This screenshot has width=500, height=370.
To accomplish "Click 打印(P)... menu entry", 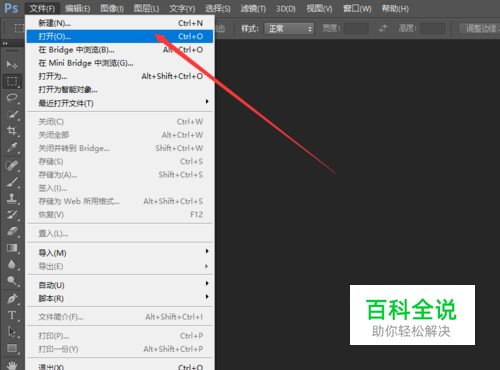I will [x=120, y=336].
